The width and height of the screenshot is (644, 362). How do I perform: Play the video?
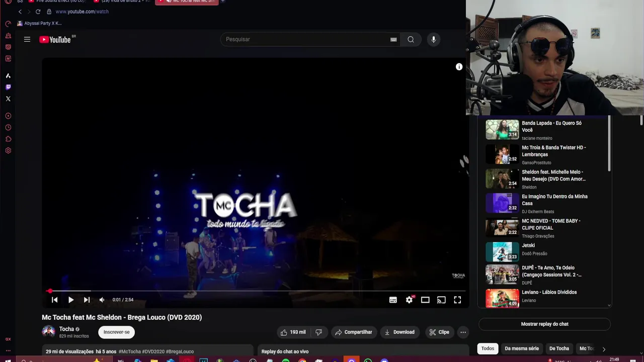(x=70, y=300)
